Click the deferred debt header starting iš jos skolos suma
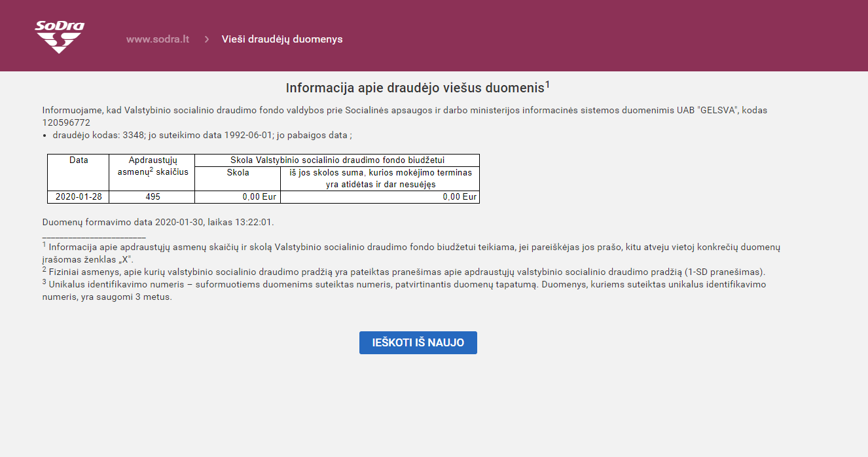Viewport: 868px width, 457px height. click(x=380, y=179)
